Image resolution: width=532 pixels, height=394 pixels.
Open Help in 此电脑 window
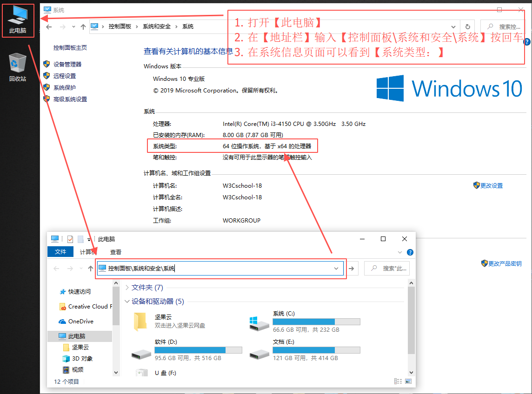click(x=410, y=252)
